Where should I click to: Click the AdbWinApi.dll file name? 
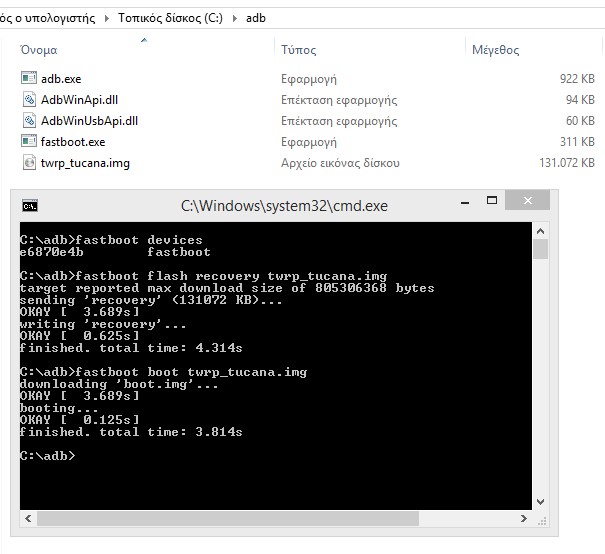[x=79, y=100]
